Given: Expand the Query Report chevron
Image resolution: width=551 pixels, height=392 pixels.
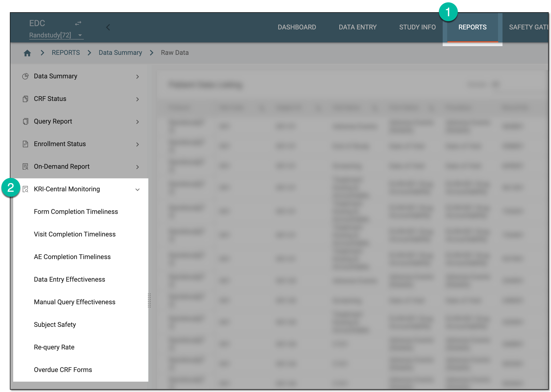Looking at the screenshot, I should tap(138, 122).
